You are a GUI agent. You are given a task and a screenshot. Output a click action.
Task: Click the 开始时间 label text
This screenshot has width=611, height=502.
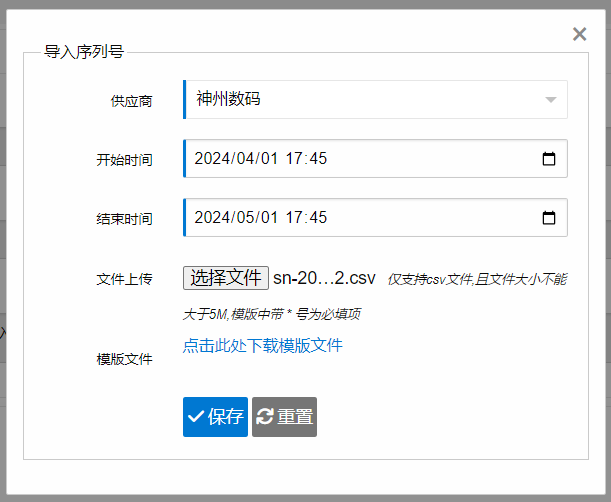click(x=124, y=160)
